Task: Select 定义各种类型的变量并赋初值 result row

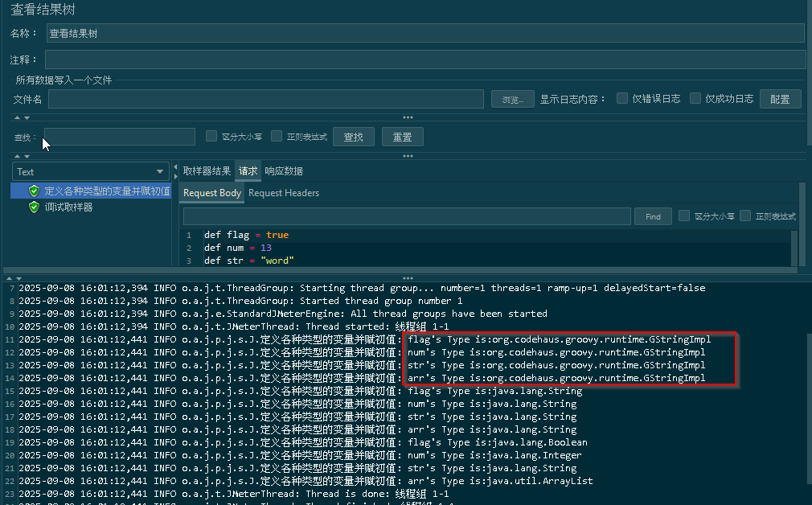Action: [x=91, y=191]
